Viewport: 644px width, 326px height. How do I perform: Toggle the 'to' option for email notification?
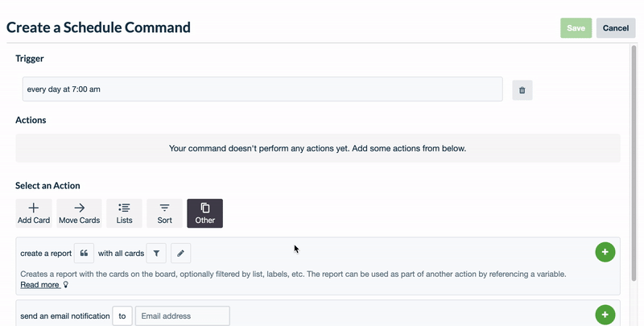coord(122,316)
